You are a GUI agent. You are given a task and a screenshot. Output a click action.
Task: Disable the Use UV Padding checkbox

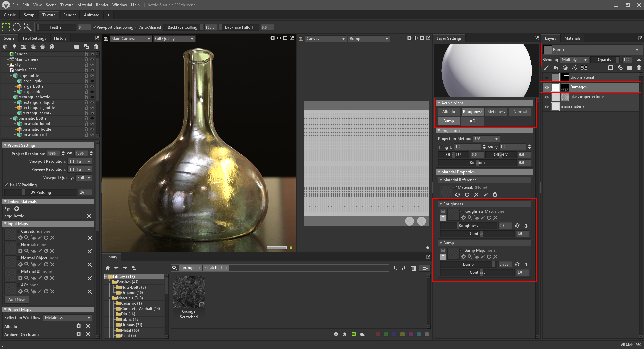point(6,185)
